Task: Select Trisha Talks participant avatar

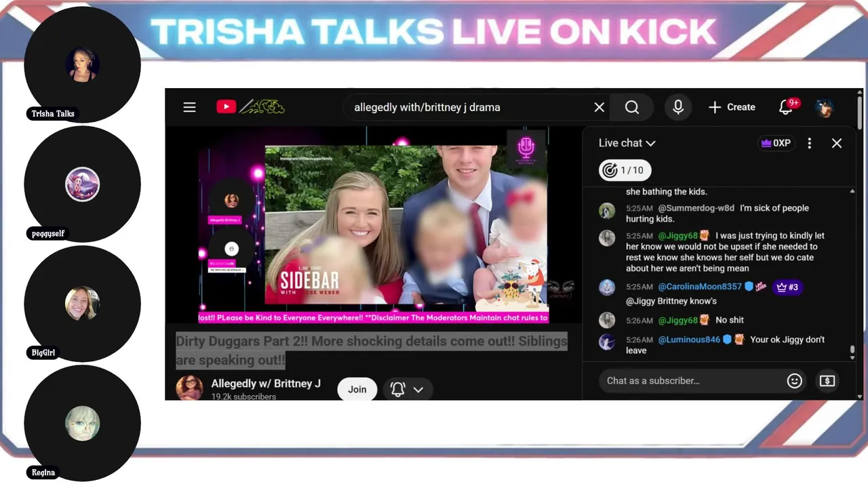Action: (82, 65)
